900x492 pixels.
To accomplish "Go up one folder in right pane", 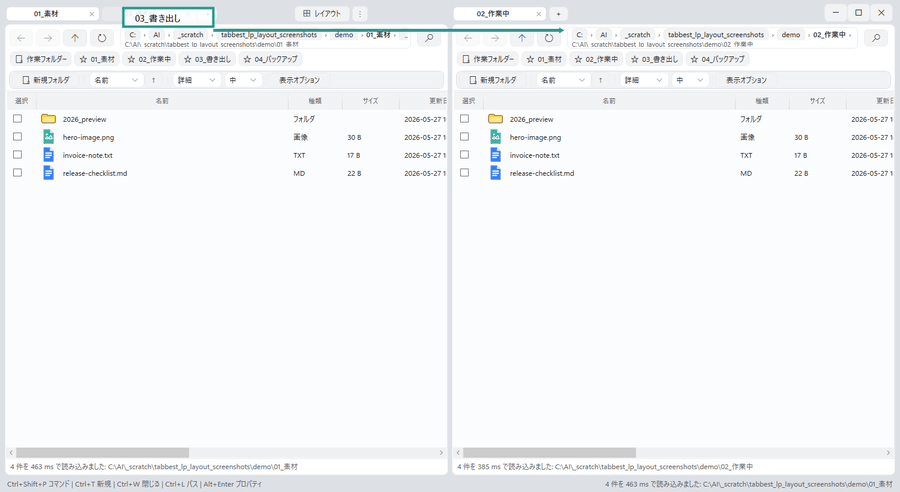I will tap(522, 38).
